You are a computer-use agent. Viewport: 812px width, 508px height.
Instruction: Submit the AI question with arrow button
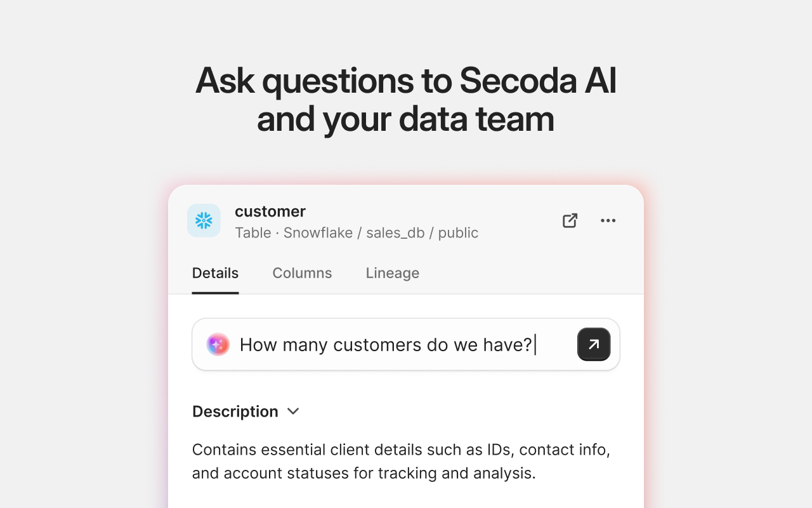594,344
